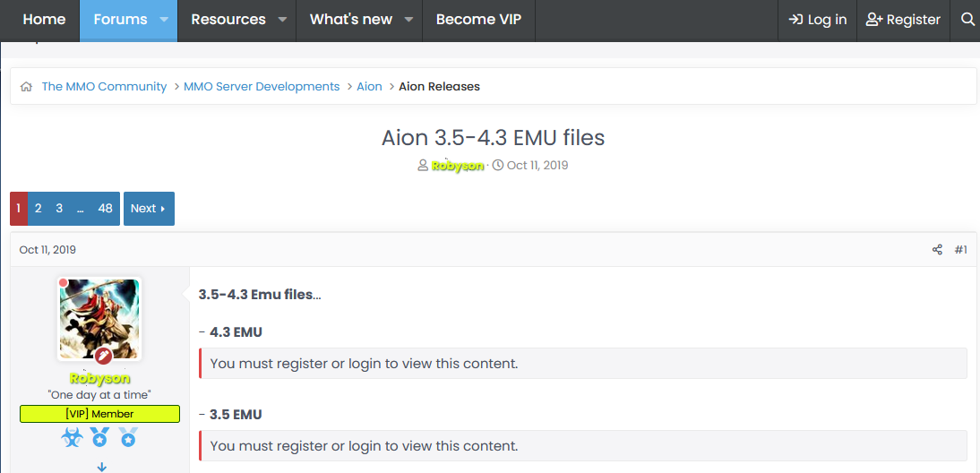This screenshot has height=473, width=980.
Task: Click the biohazard badge under Robyson
Action: coord(72,437)
